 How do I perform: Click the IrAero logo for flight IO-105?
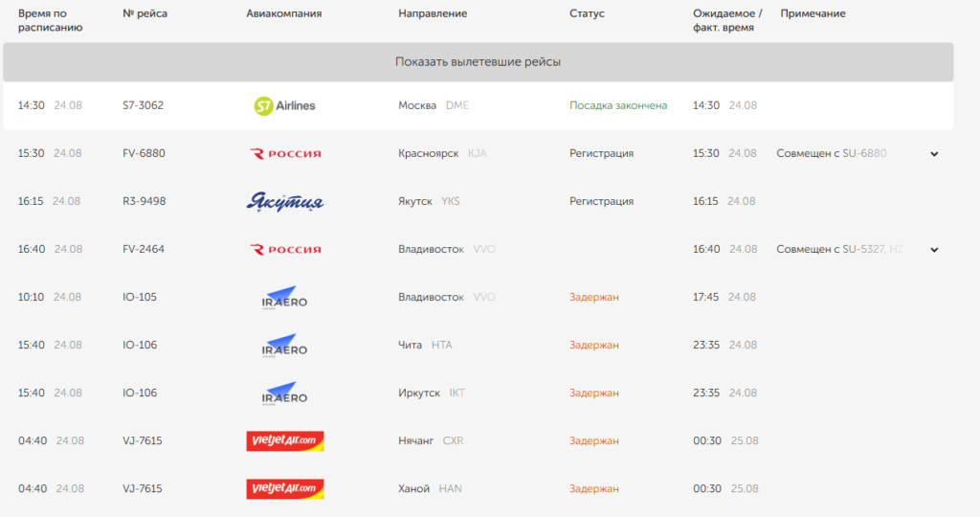click(x=284, y=298)
